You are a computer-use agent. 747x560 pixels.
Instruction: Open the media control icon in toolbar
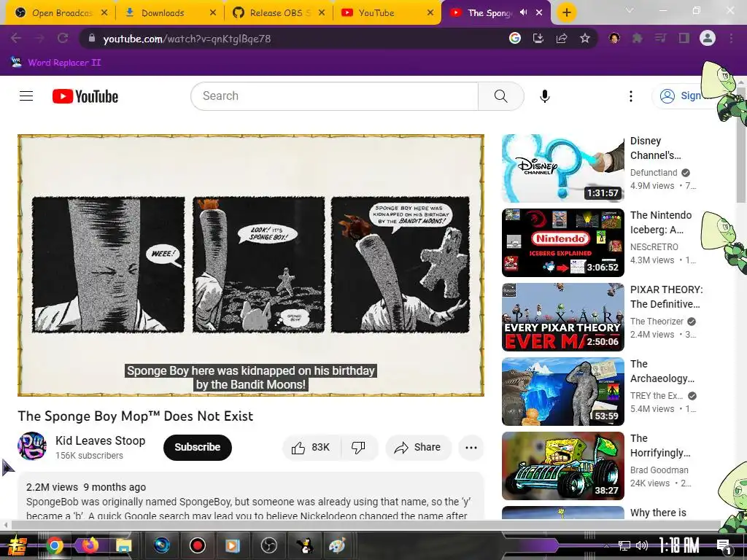click(660, 38)
